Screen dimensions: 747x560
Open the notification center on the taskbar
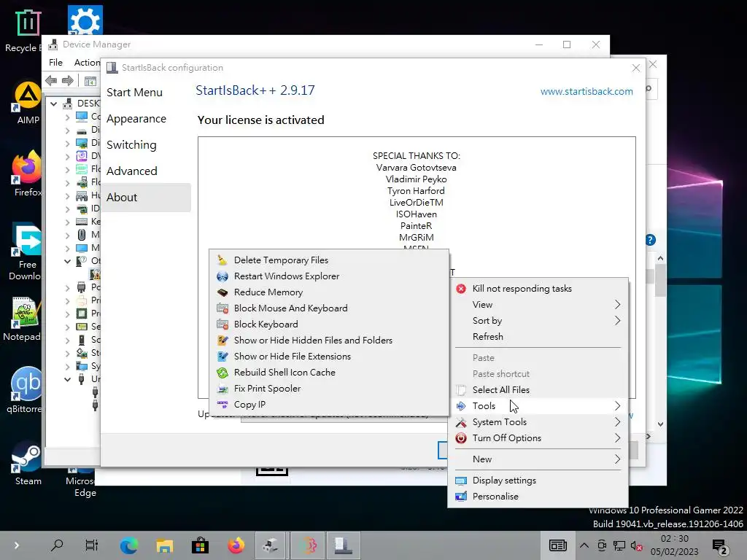719,547
